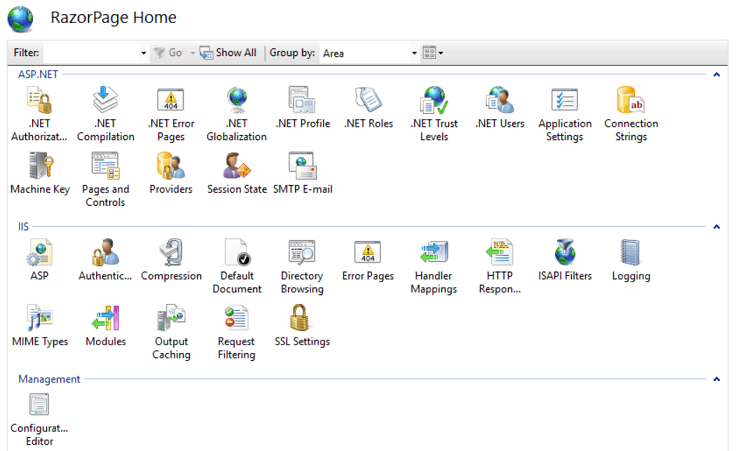Collapse the Management group section
Image resolution: width=737 pixels, height=451 pixels.
coord(716,380)
